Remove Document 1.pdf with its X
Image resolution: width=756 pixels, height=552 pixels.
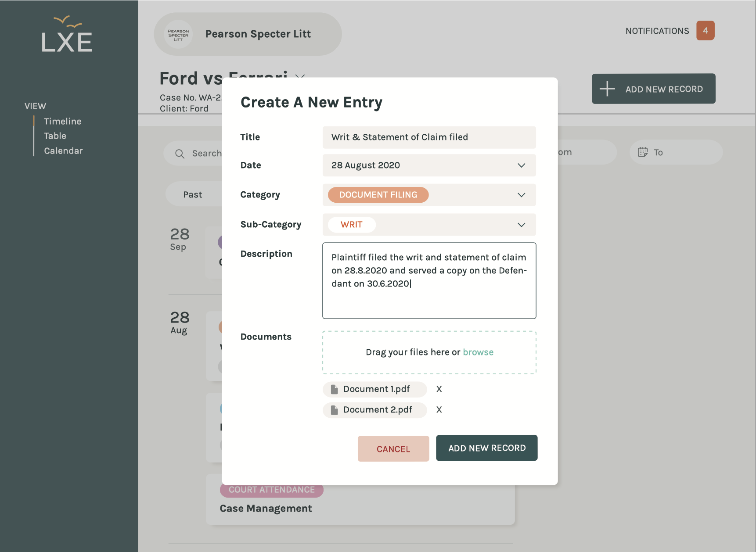[x=439, y=389]
